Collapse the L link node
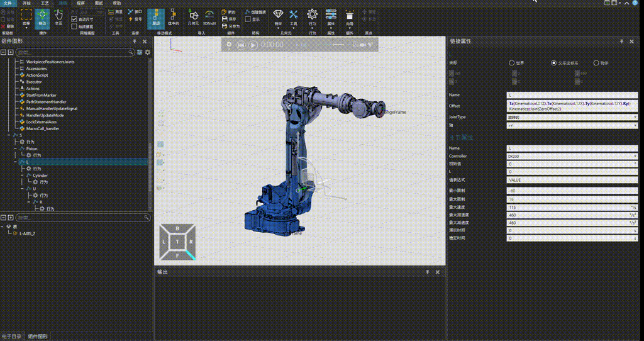Viewport: 644px width, 341px height. coord(15,162)
